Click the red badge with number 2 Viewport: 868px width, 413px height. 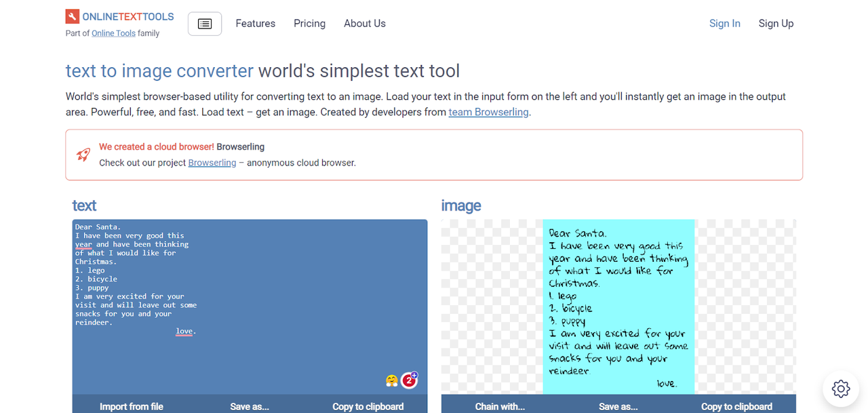(x=409, y=380)
